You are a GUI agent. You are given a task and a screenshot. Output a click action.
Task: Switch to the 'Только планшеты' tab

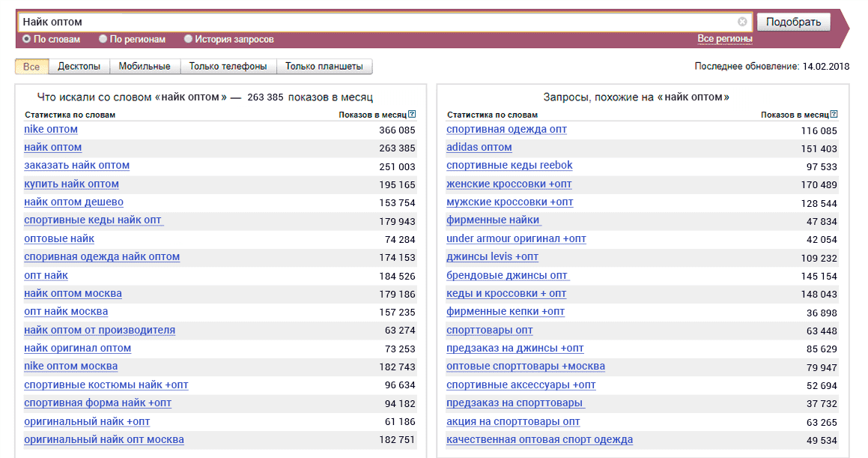[x=324, y=67]
